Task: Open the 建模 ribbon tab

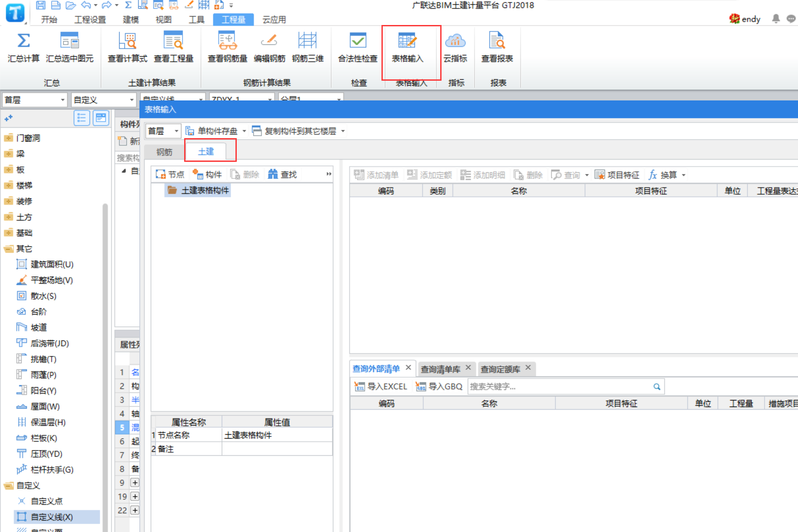Action: point(131,19)
